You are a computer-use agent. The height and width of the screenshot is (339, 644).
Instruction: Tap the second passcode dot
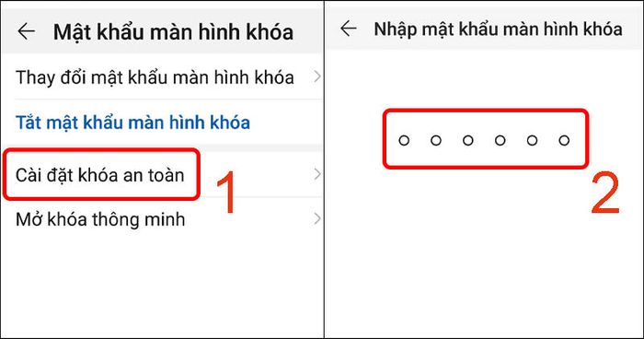(436, 141)
